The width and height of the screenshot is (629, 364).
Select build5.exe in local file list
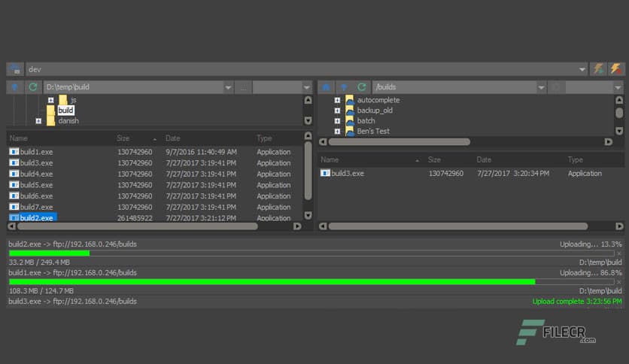click(x=36, y=185)
